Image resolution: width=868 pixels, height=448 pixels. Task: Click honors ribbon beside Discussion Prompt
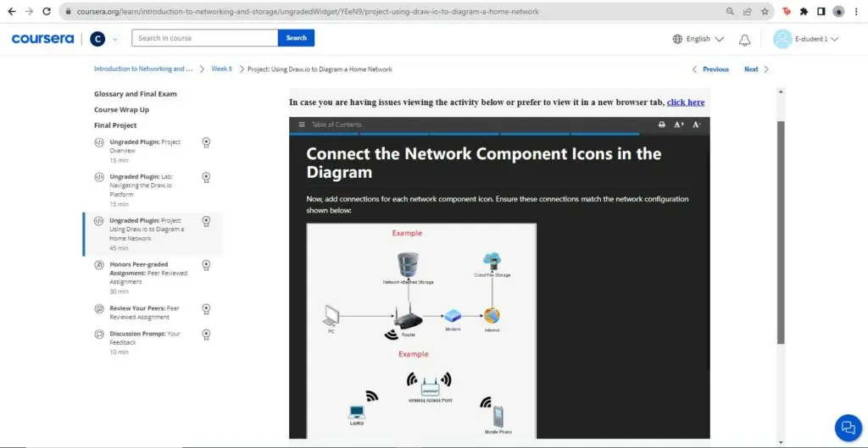coord(206,335)
